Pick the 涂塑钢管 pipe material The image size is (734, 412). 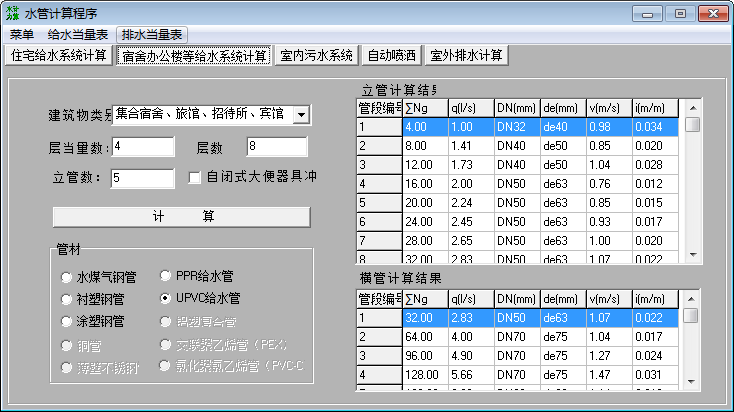pos(68,321)
